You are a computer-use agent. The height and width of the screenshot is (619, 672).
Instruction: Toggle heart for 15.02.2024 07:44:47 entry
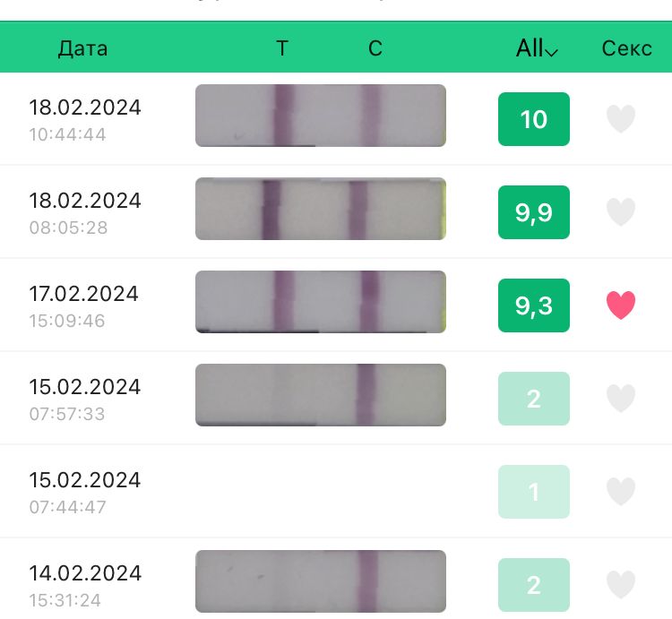(x=621, y=492)
